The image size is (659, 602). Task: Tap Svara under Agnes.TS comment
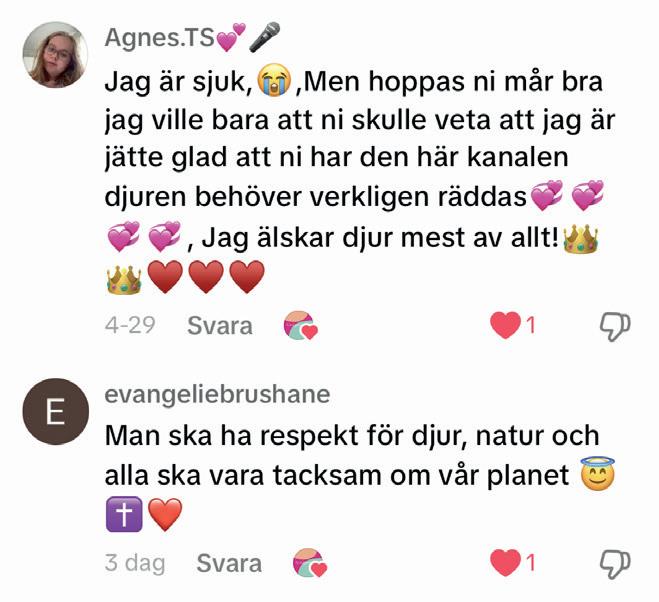pyautogui.click(x=220, y=326)
